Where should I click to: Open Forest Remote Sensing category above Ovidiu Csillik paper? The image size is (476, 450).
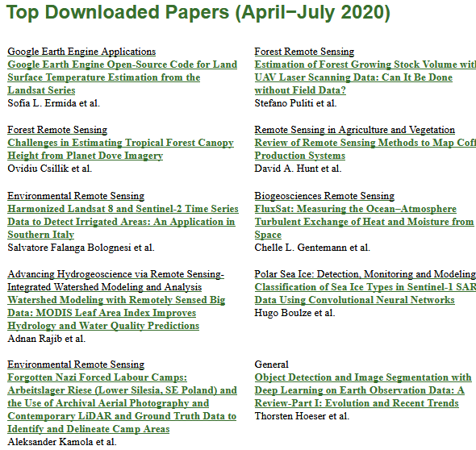(57, 130)
